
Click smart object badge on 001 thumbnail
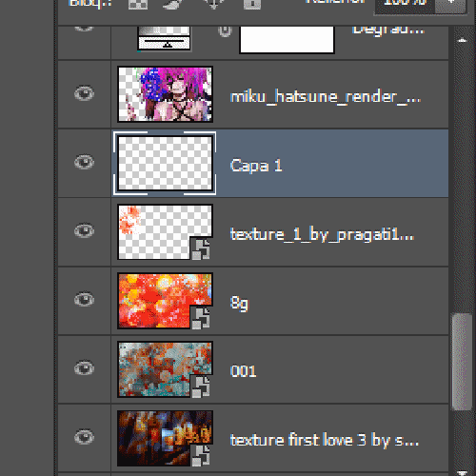coord(201,387)
